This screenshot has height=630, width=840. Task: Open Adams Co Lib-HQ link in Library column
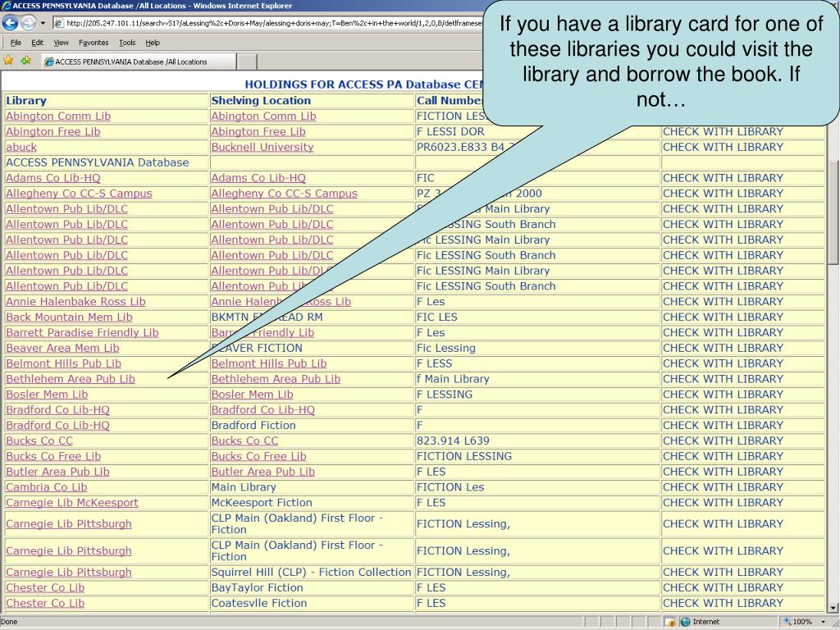[53, 178]
